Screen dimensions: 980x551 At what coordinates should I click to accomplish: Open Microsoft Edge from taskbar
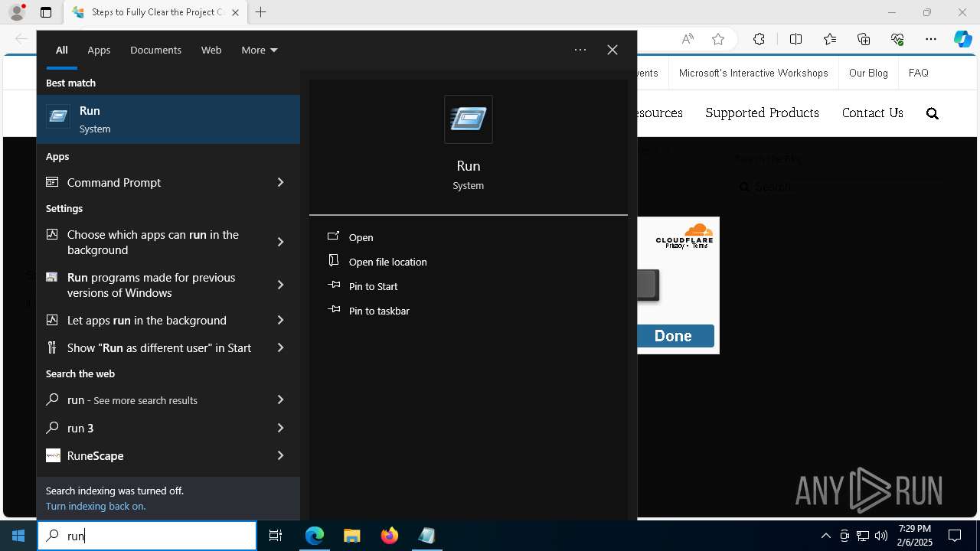click(315, 536)
